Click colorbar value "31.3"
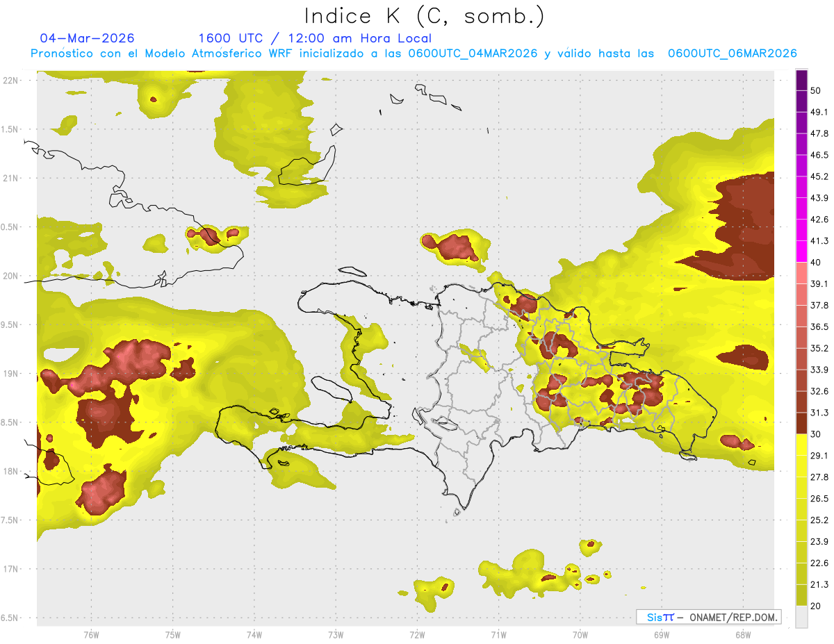Viewport: 834px width, 644px height. (x=819, y=413)
